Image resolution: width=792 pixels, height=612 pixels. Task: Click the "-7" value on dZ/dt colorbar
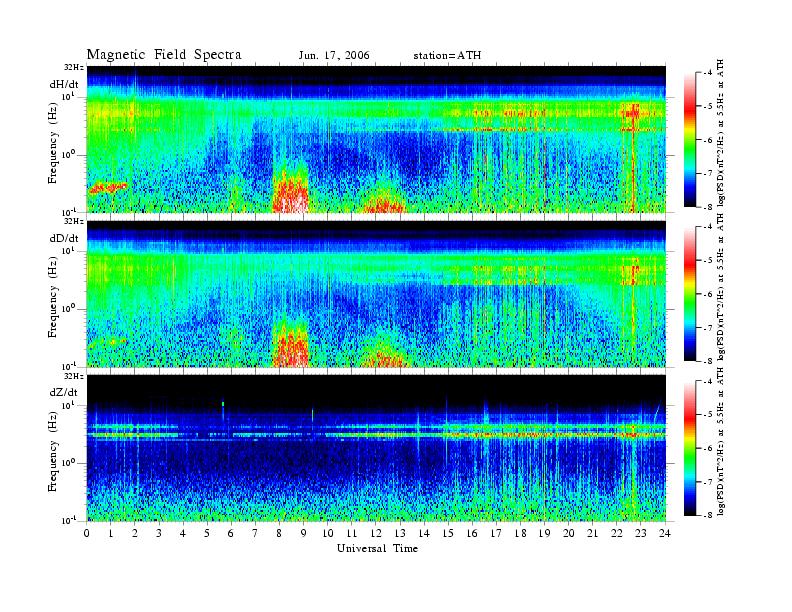[708, 482]
